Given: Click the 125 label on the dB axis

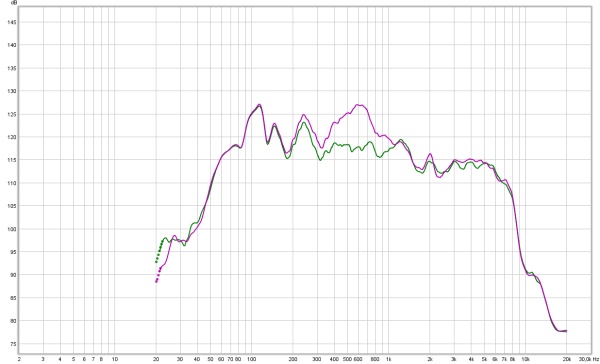Looking at the screenshot, I should pos(12,114).
